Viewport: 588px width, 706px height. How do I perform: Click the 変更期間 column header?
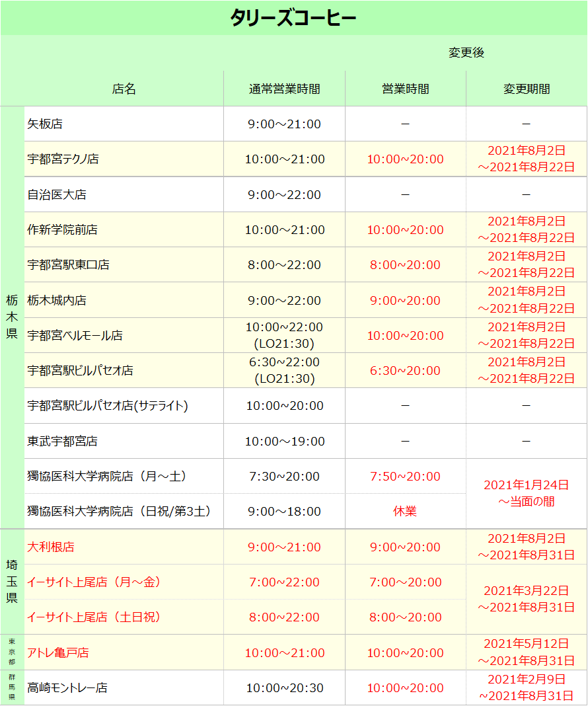coord(527,89)
